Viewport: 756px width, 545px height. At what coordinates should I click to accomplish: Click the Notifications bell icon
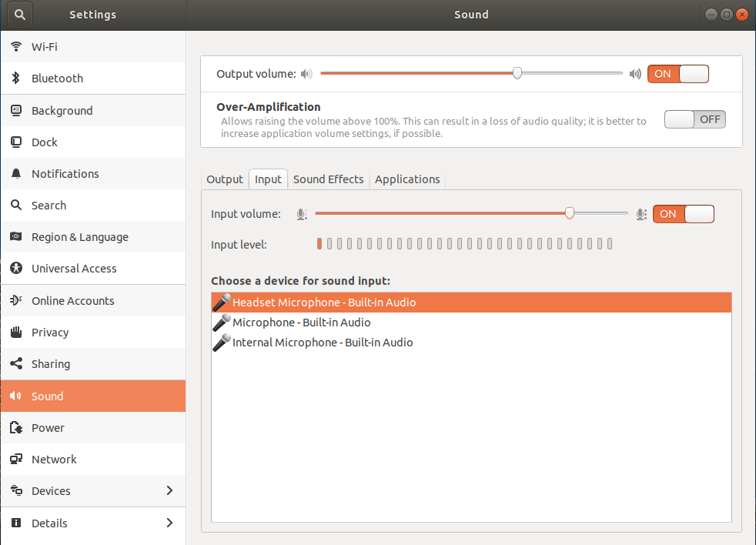click(16, 174)
